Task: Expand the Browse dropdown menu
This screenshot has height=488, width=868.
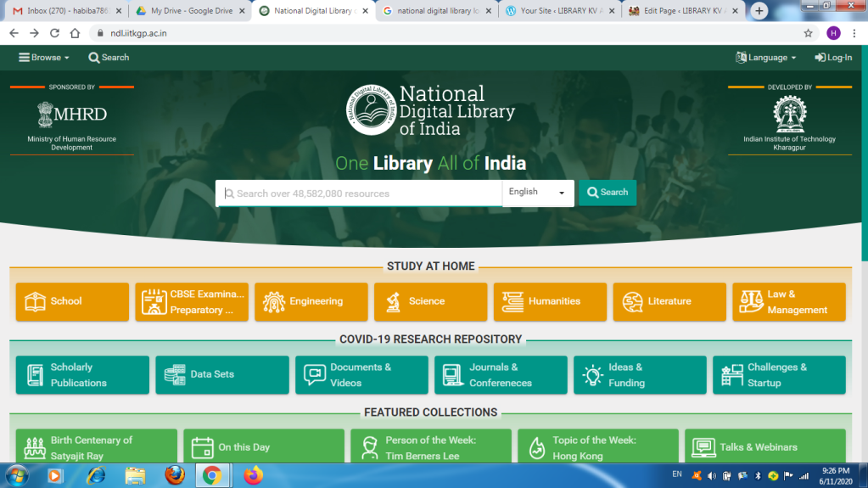Action: point(44,58)
